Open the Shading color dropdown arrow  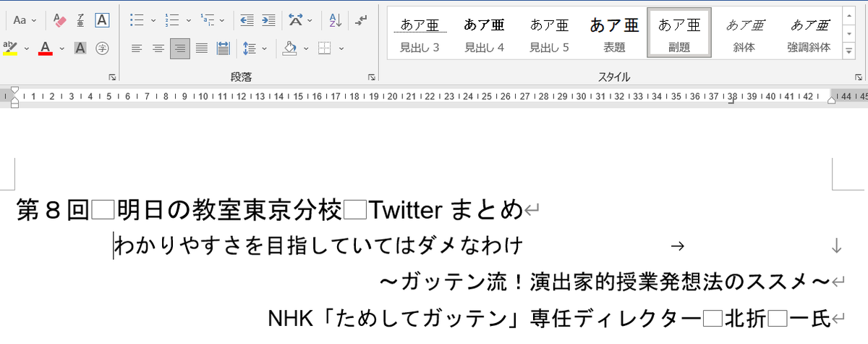[306, 49]
